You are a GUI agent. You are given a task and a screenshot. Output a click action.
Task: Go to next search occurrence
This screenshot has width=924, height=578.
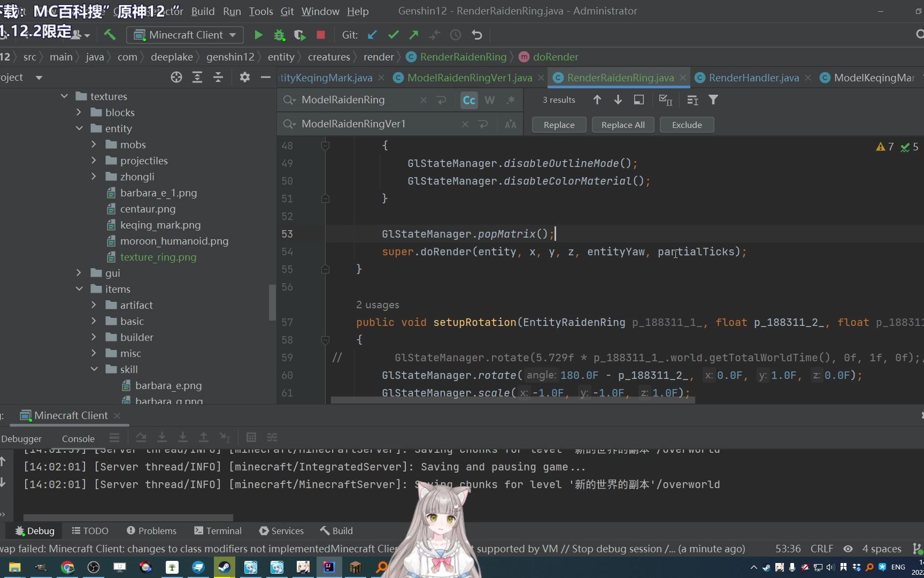point(618,100)
